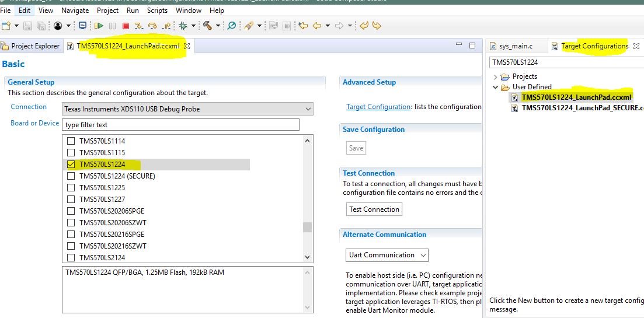Click the curved Previous Annotation arrow icon

click(364, 26)
